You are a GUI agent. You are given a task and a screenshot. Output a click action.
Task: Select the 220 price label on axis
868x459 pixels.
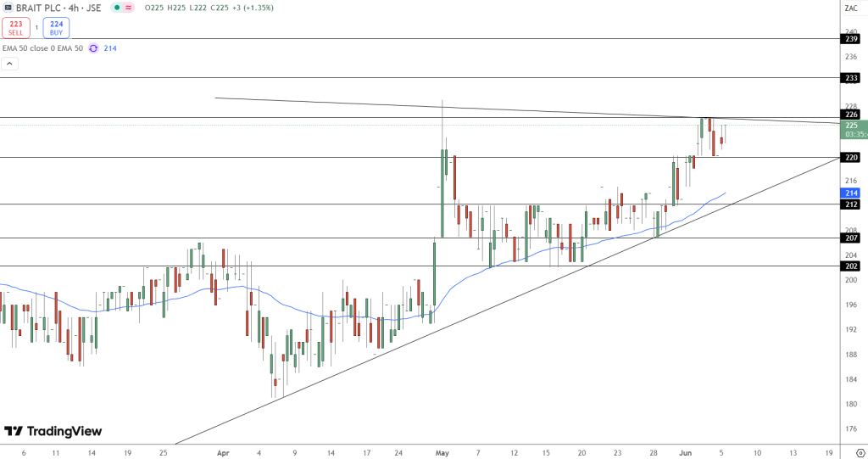point(851,158)
